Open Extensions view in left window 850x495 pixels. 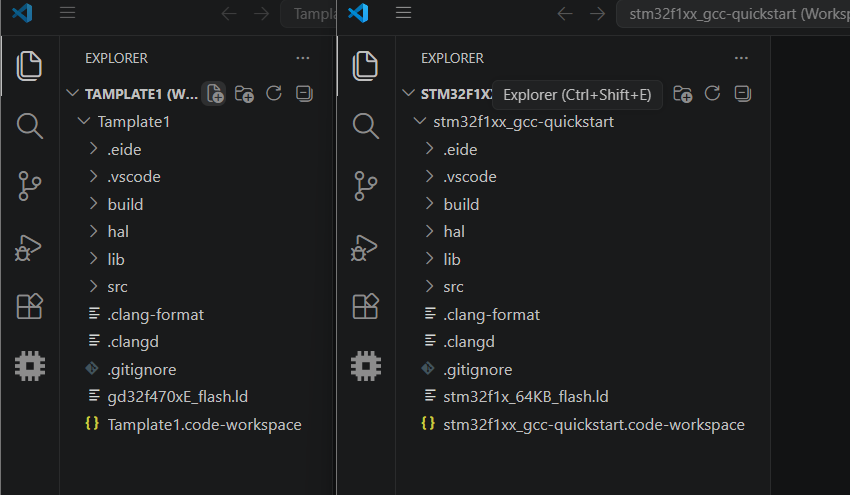(x=29, y=306)
